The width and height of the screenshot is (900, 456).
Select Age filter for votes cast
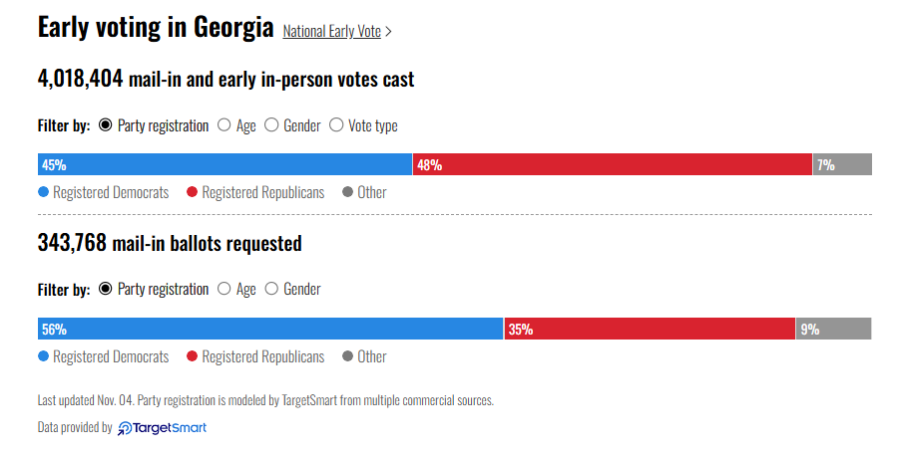click(236, 125)
